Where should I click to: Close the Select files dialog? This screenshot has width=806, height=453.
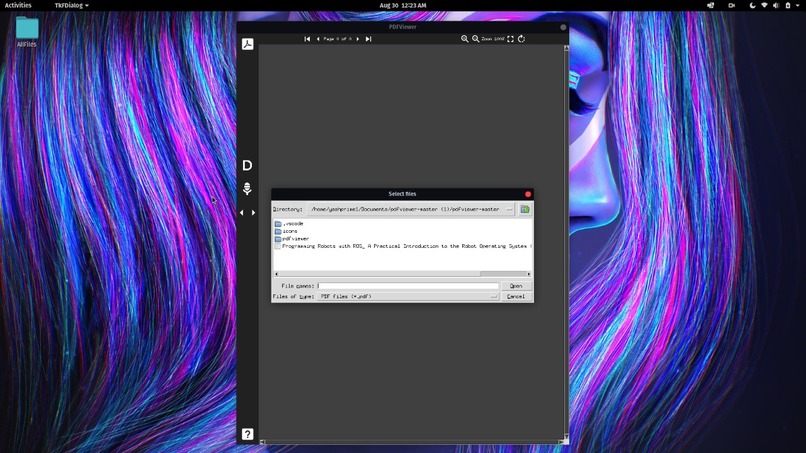tap(528, 194)
